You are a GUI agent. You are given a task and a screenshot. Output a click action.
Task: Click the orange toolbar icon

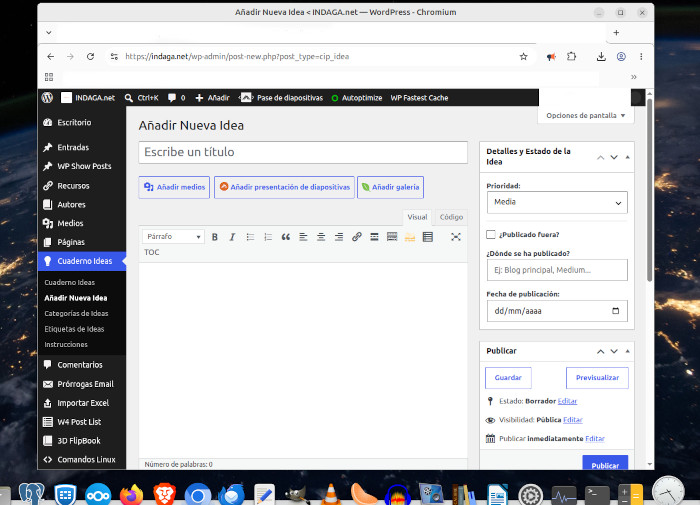[x=410, y=237]
